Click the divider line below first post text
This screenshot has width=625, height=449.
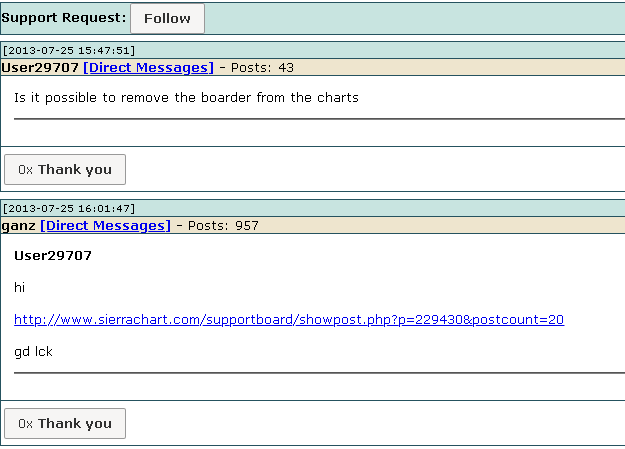pyautogui.click(x=319, y=119)
